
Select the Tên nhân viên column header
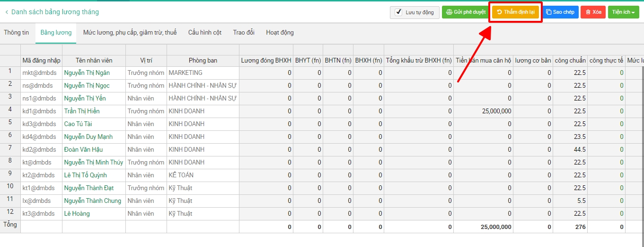(94, 61)
